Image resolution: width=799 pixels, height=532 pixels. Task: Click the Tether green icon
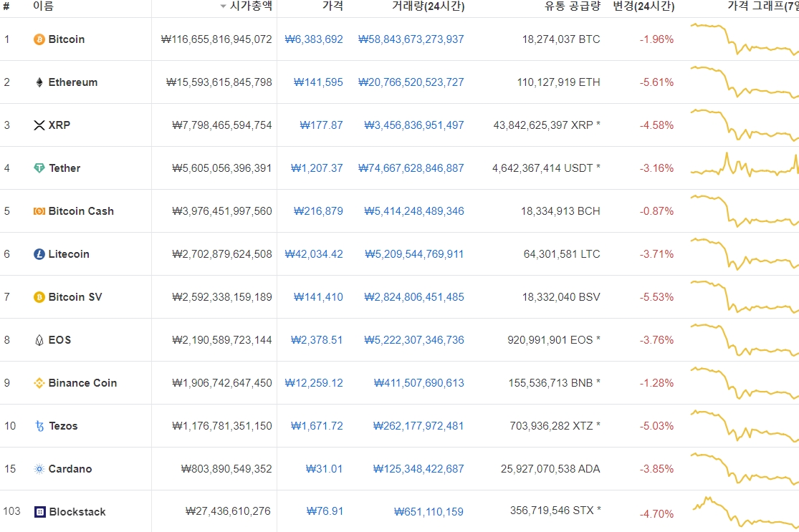click(39, 168)
